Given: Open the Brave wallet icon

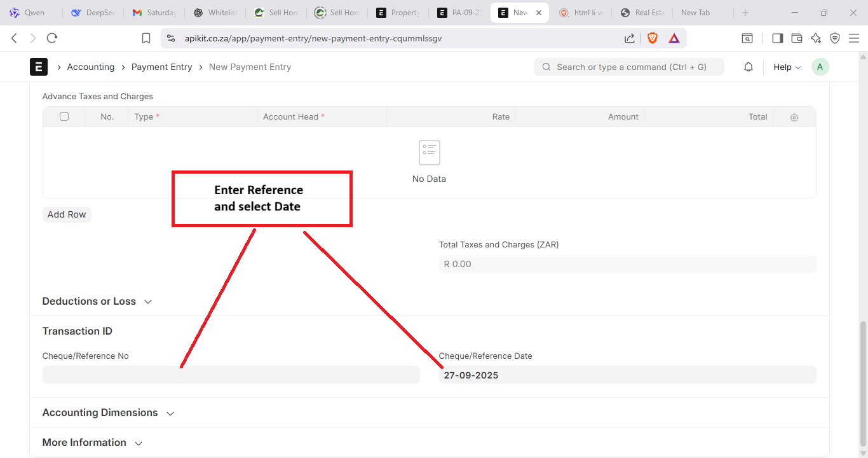Looking at the screenshot, I should click(x=797, y=38).
